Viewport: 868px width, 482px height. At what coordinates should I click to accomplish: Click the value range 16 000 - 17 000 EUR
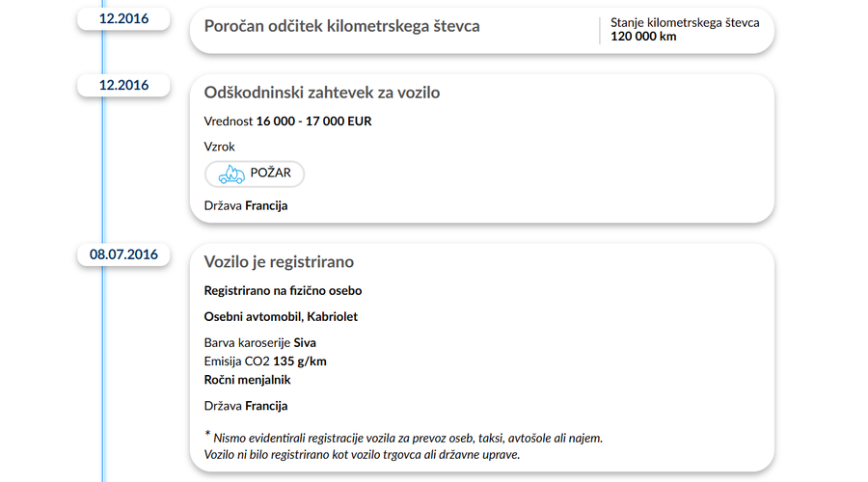[x=313, y=121]
